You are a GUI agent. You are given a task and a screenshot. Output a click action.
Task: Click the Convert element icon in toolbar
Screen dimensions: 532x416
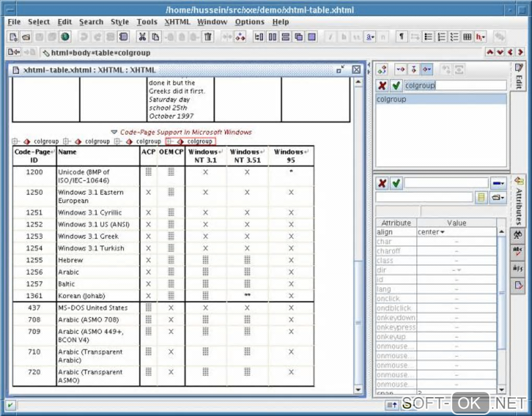tap(240, 37)
